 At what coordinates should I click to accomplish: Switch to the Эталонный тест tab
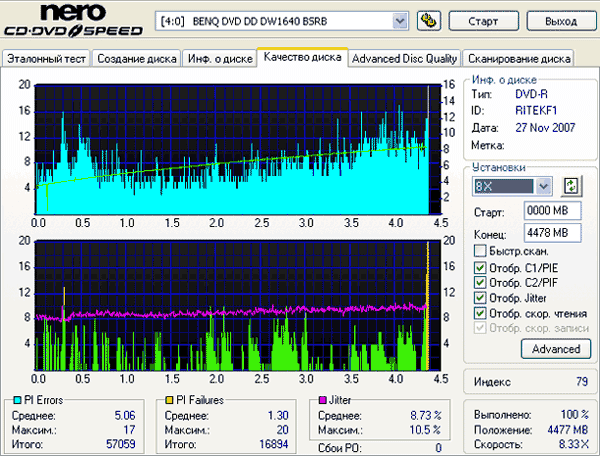tap(46, 59)
